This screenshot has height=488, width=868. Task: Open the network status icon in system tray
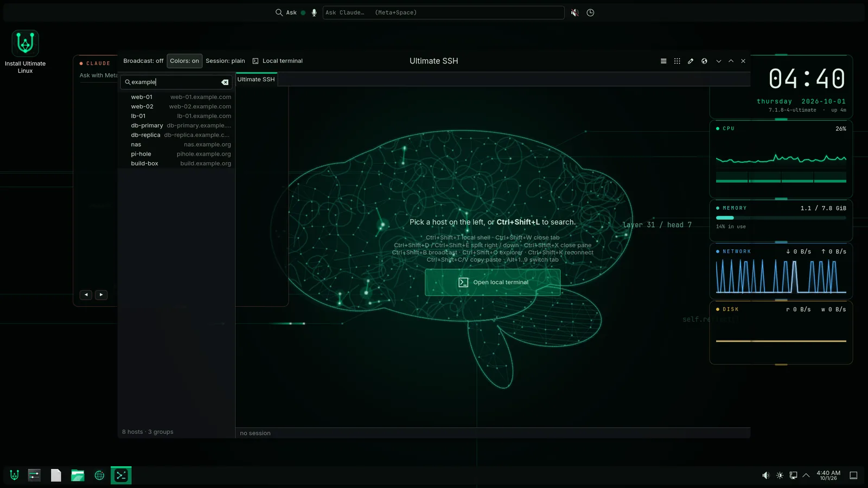point(793,476)
